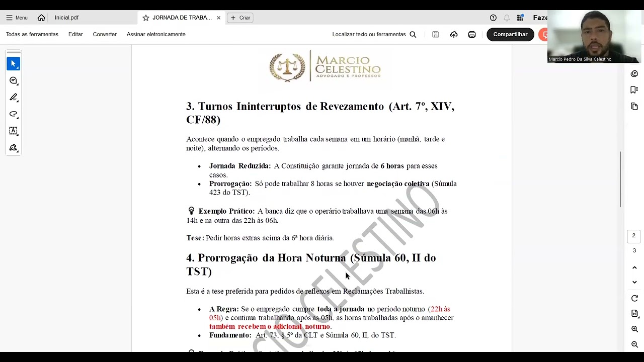The height and width of the screenshot is (362, 644).
Task: Close the JORNADA DE TRABA... tab
Action: (218, 18)
